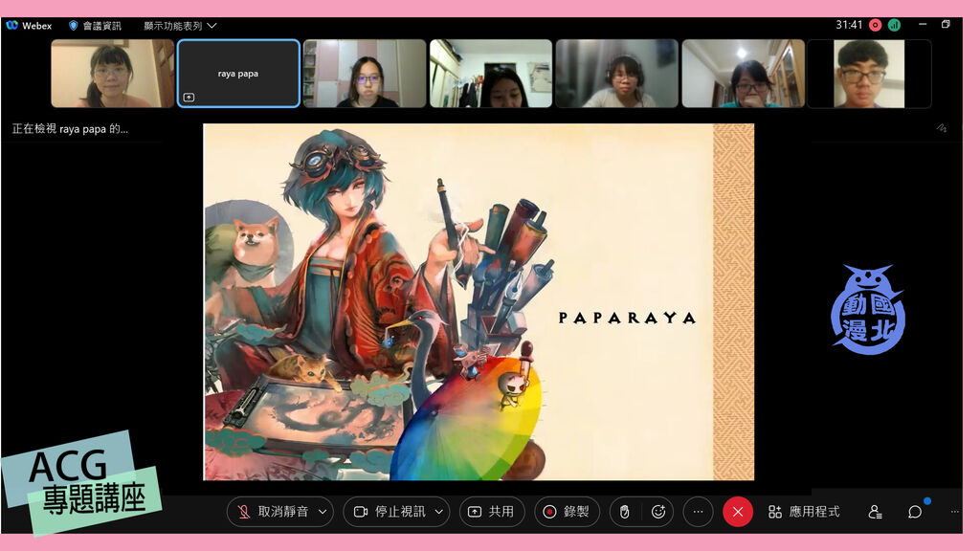Open the green network signal indicator

(895, 25)
